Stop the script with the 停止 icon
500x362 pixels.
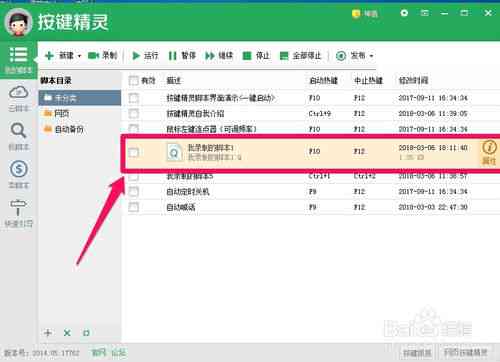[247, 55]
